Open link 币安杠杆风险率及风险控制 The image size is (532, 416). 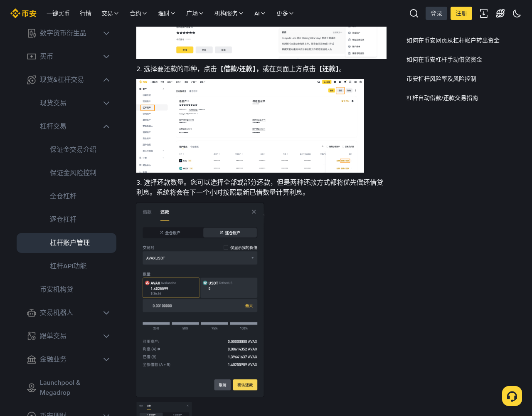click(441, 79)
